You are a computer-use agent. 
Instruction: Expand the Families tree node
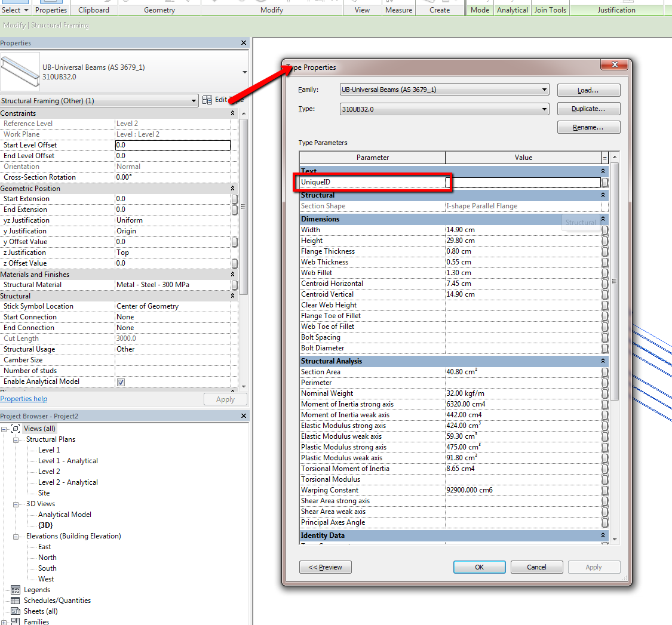point(4,622)
